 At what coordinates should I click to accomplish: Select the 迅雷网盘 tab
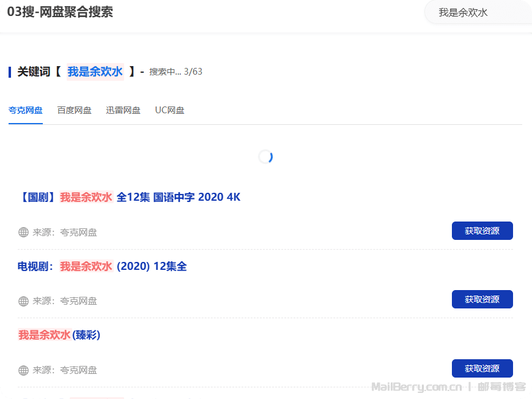123,110
